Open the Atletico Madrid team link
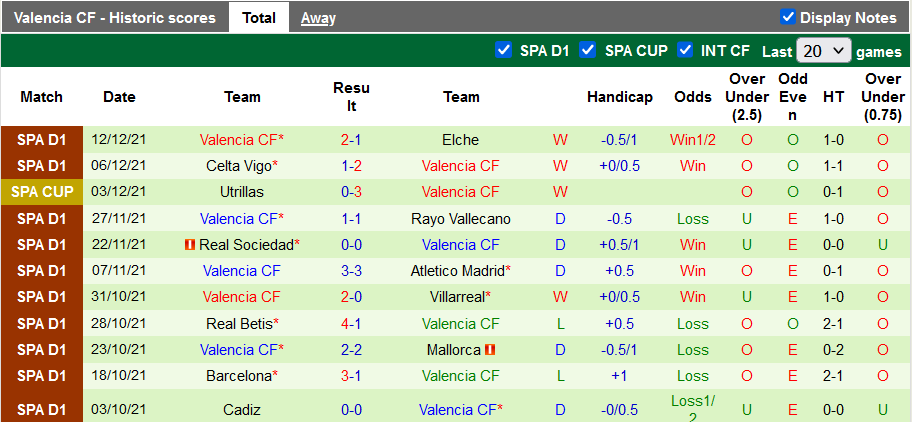 click(x=458, y=270)
